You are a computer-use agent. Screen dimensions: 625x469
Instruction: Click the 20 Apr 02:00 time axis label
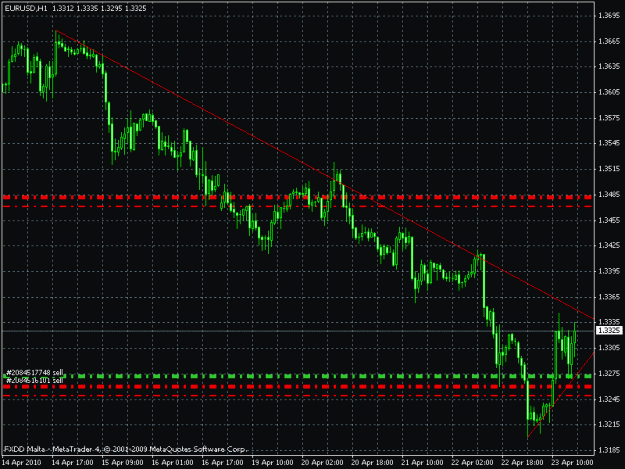point(322,463)
